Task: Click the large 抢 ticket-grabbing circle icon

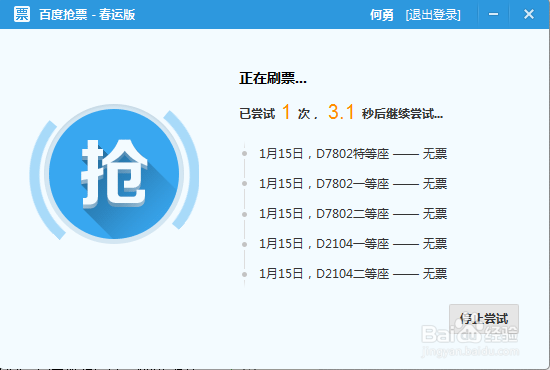Action: [114, 174]
